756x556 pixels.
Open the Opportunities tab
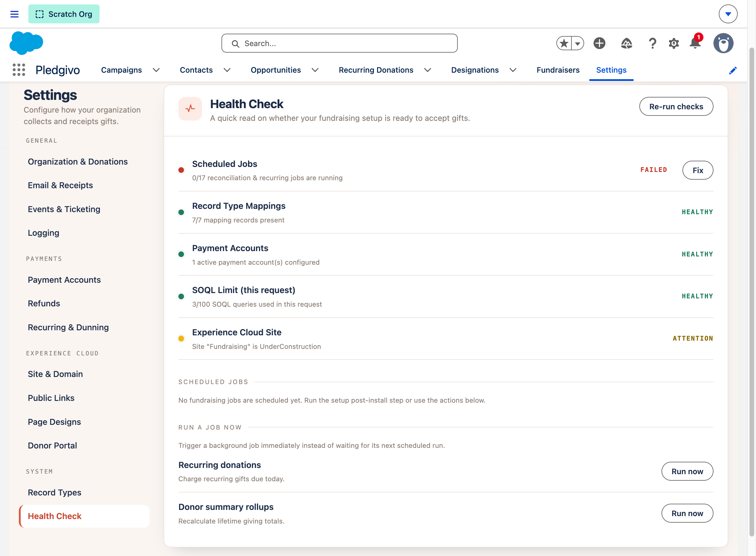pyautogui.click(x=276, y=70)
